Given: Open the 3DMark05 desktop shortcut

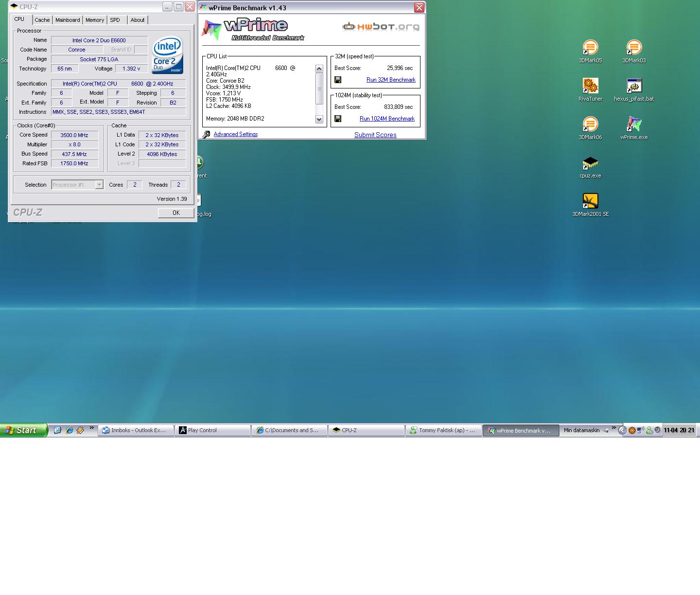Looking at the screenshot, I should pyautogui.click(x=590, y=51).
